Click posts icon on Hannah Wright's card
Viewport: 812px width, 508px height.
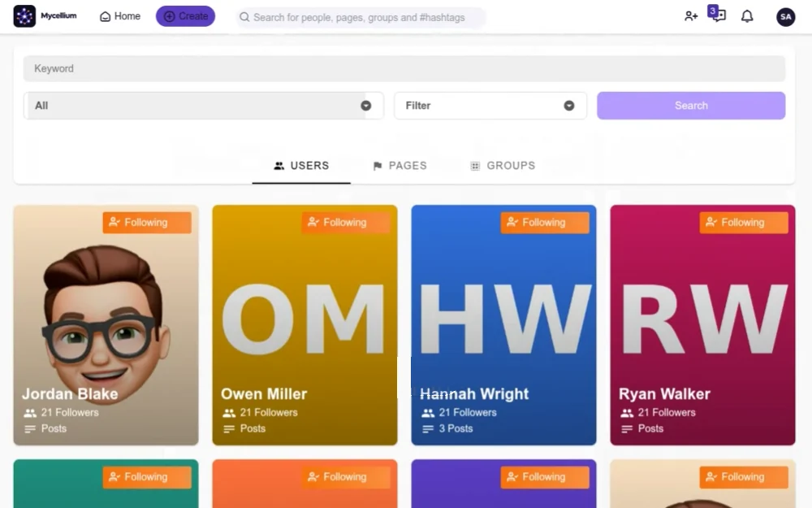click(x=428, y=428)
